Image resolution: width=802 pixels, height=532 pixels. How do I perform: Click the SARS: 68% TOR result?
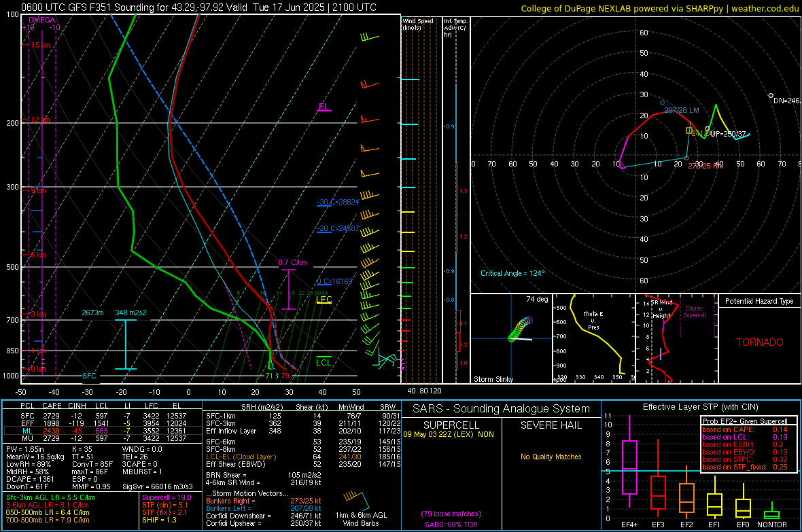(x=451, y=525)
